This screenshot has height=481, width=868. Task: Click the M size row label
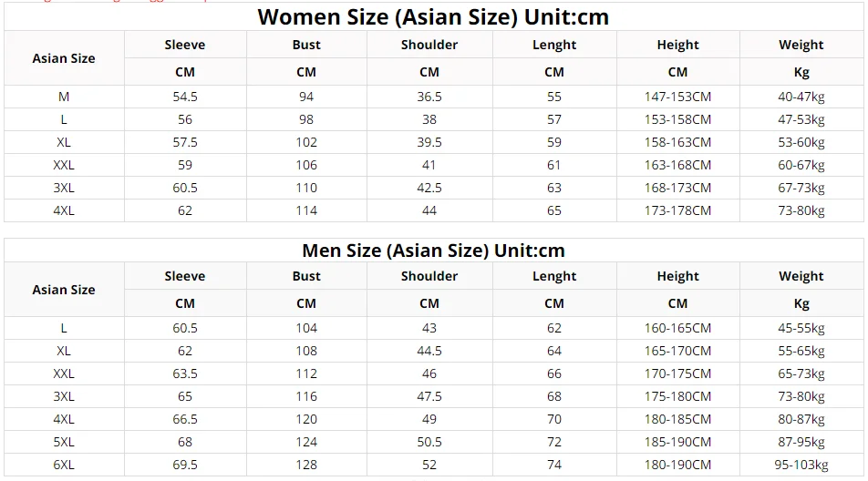pos(64,97)
